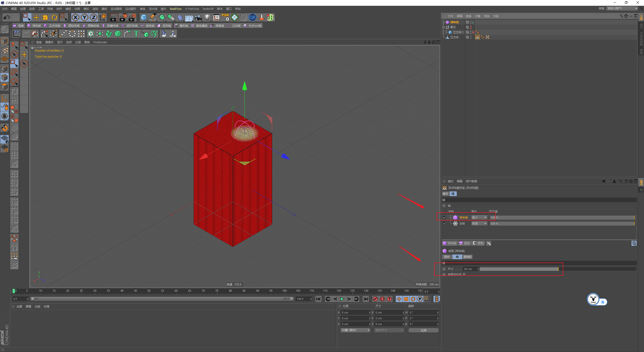644x352 pixels.
Task: Open the 最大 blend mode dropdown
Action: (479, 217)
